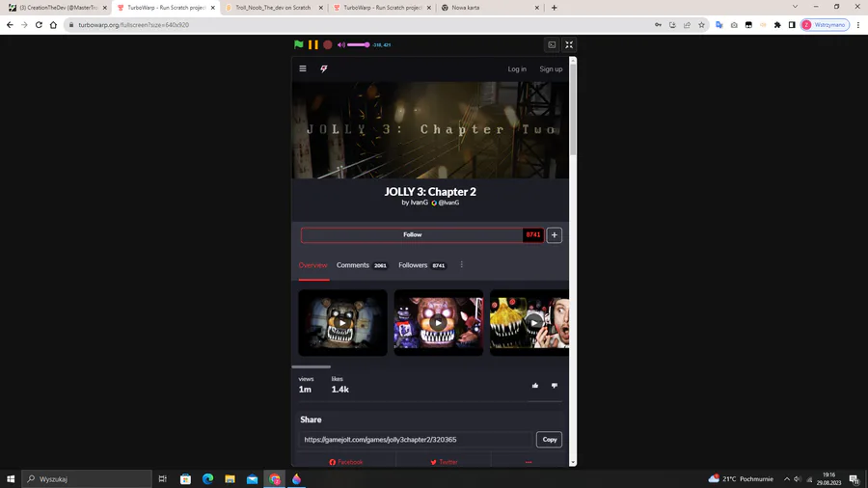Open a new browser tab
The height and width of the screenshot is (488, 868).
pos(555,8)
